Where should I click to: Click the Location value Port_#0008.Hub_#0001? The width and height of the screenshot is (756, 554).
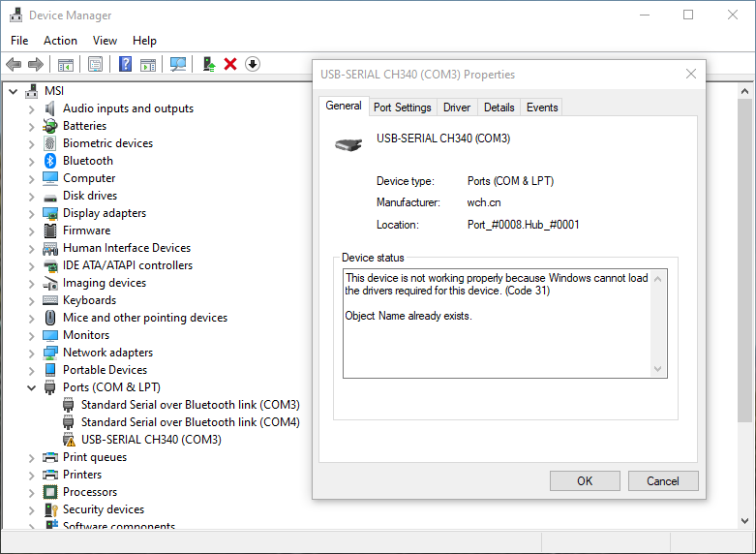click(523, 225)
